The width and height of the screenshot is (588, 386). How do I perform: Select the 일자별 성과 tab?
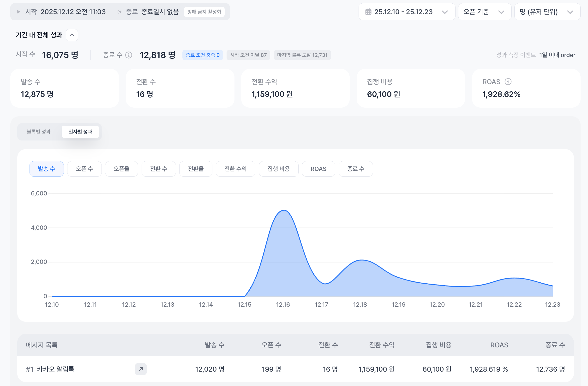pos(80,132)
